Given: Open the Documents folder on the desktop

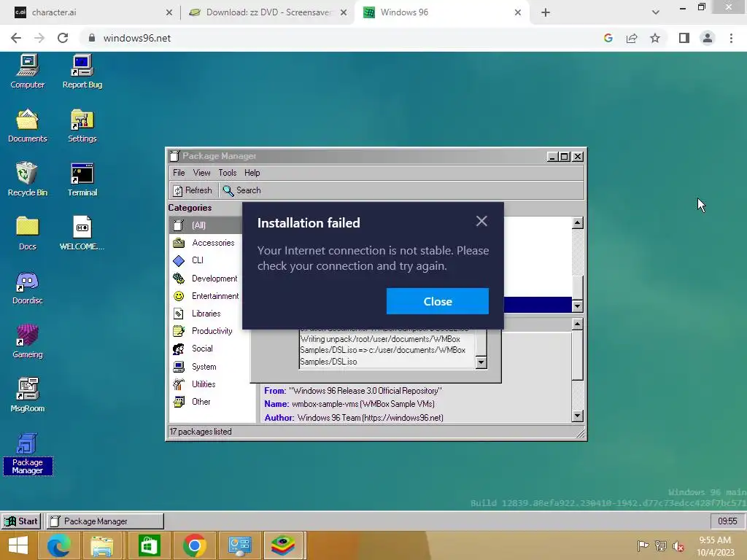Looking at the screenshot, I should [x=27, y=125].
